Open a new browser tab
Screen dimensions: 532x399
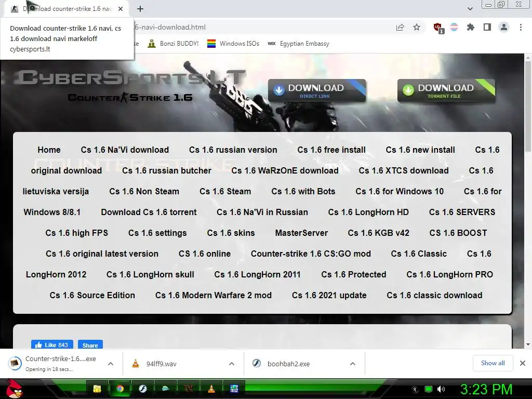tap(140, 9)
